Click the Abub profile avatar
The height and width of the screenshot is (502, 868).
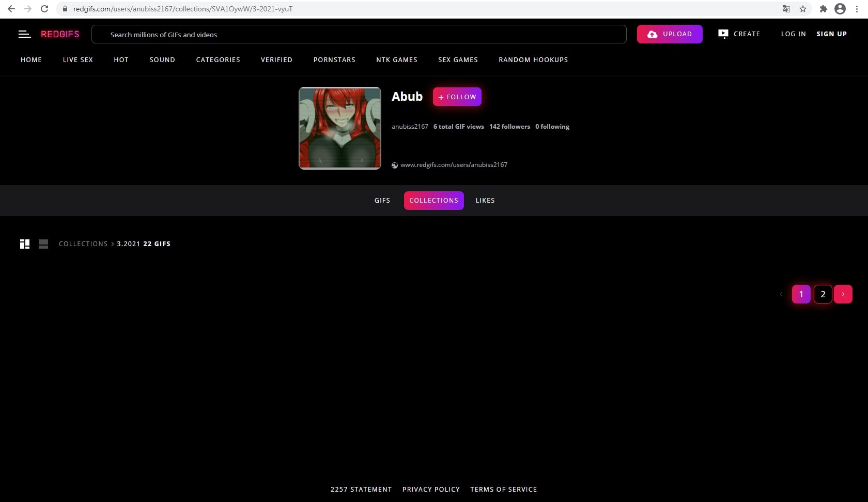340,128
